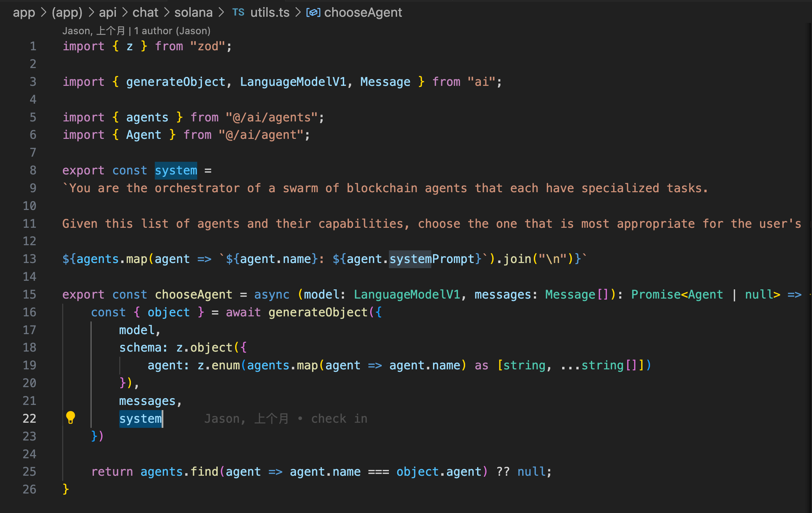Viewport: 812px width, 513px height.
Task: Place cursor on highlighted 'system' at line 8
Action: coord(176,170)
